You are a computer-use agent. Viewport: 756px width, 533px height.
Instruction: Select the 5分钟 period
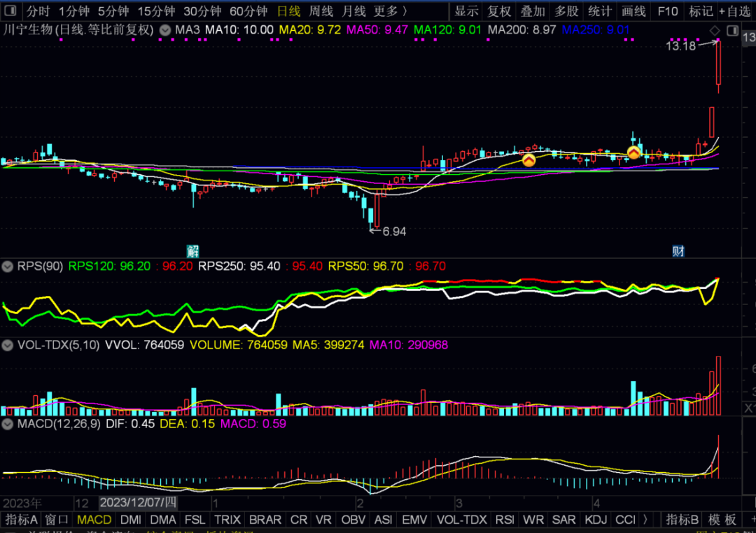(x=113, y=11)
